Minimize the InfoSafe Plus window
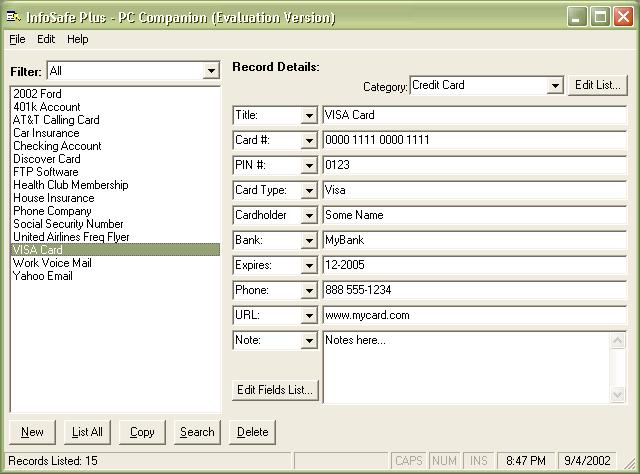 (577, 17)
